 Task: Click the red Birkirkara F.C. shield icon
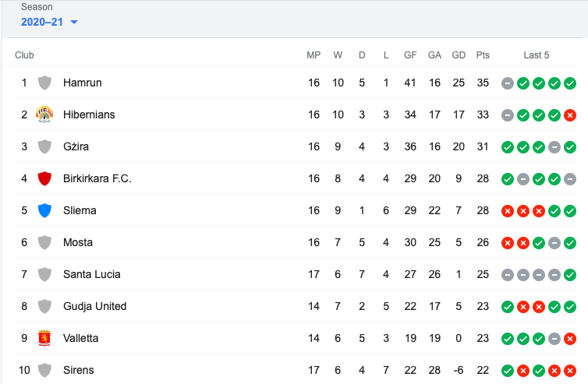(x=44, y=178)
